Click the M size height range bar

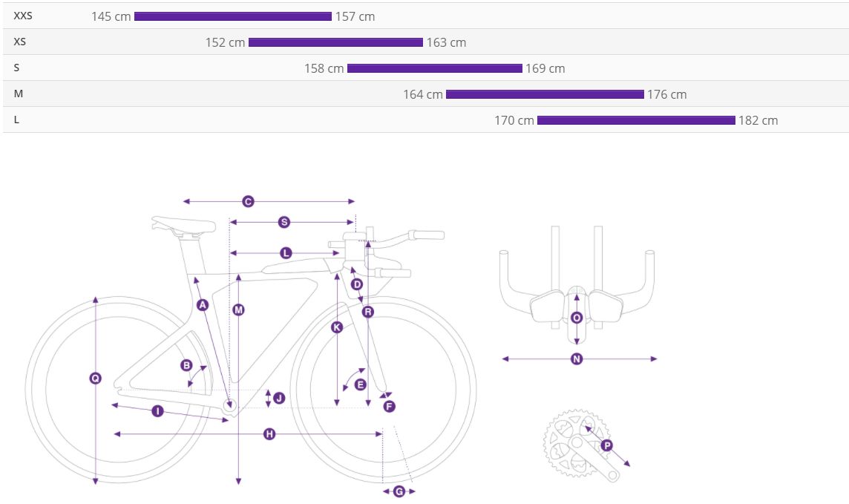tap(545, 94)
